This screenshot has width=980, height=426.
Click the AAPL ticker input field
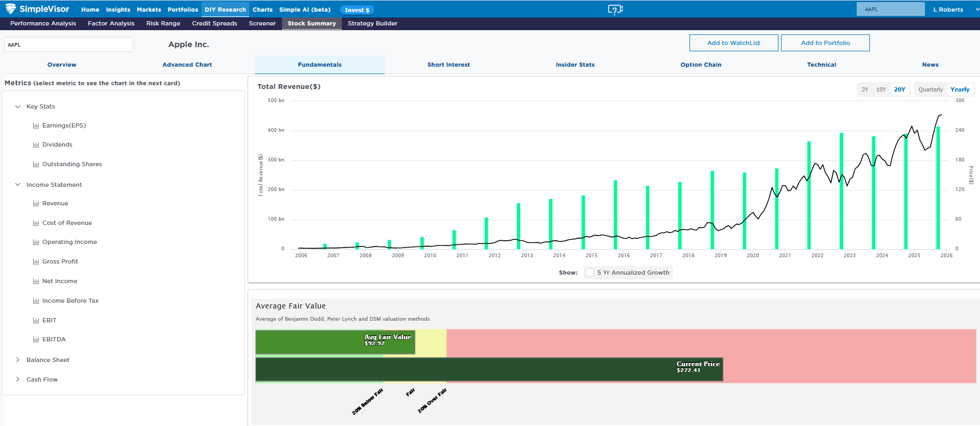pyautogui.click(x=69, y=44)
